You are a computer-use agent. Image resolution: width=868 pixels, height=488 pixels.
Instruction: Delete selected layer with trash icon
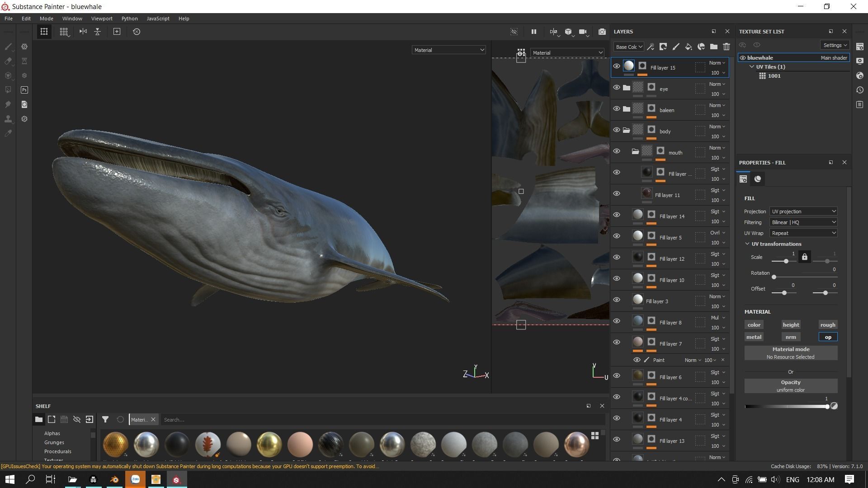[726, 47]
